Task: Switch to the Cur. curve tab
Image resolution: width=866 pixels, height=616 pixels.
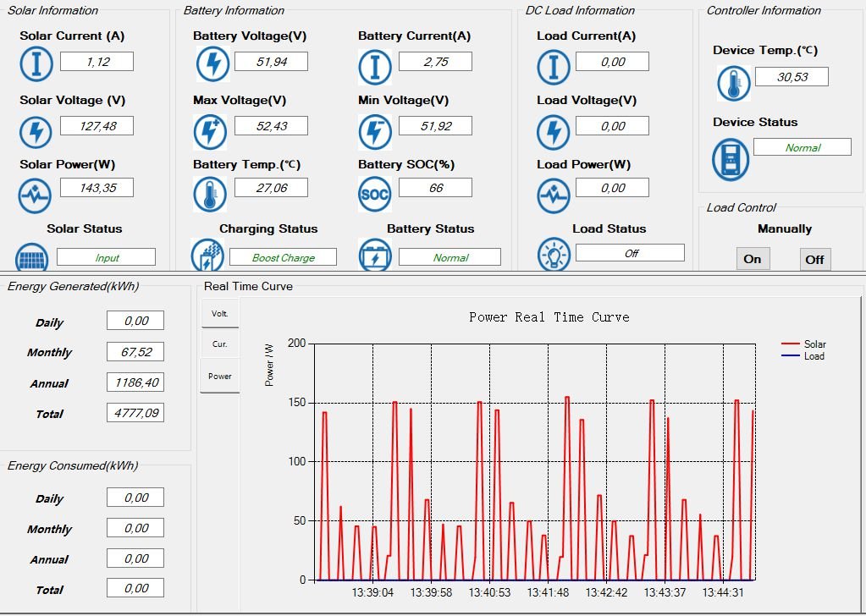Action: point(220,344)
